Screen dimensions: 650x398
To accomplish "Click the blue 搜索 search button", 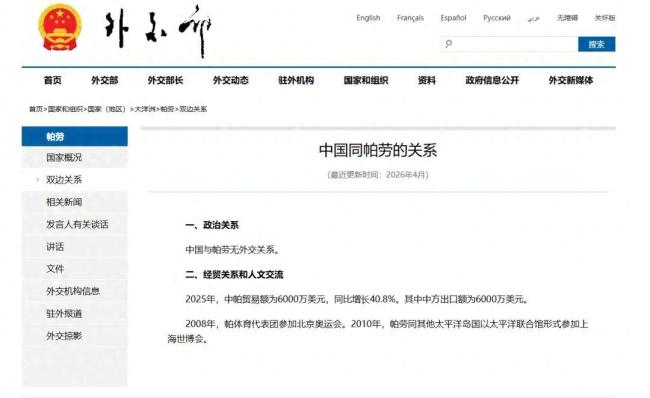I will tap(597, 44).
